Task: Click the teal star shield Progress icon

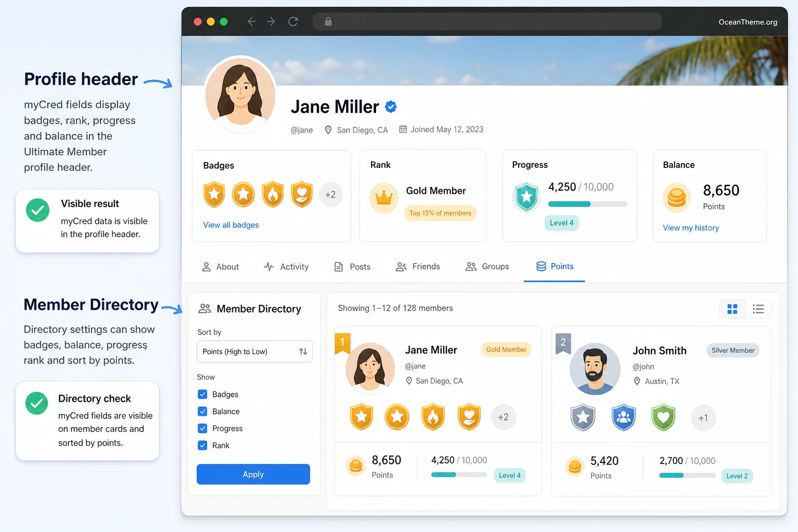Action: (x=527, y=197)
